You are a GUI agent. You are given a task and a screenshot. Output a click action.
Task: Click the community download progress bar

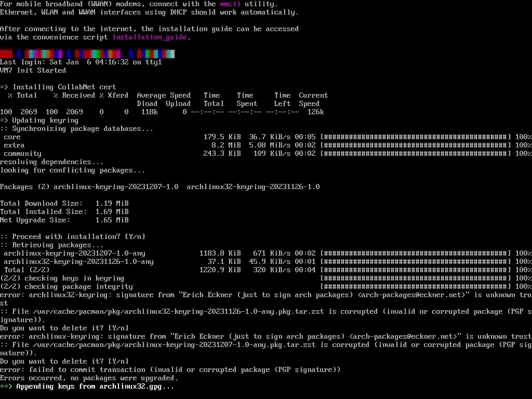click(416, 154)
